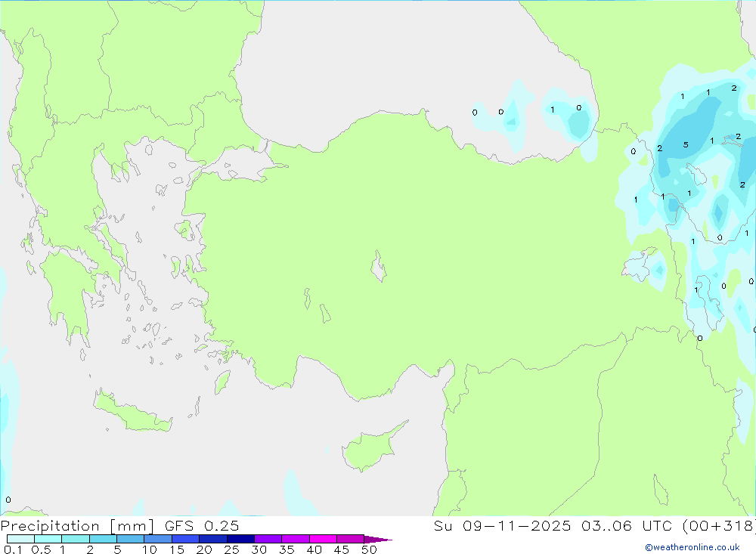756x554 pixels.
Task: Click the legend scale label '10'
Action: tap(150, 549)
